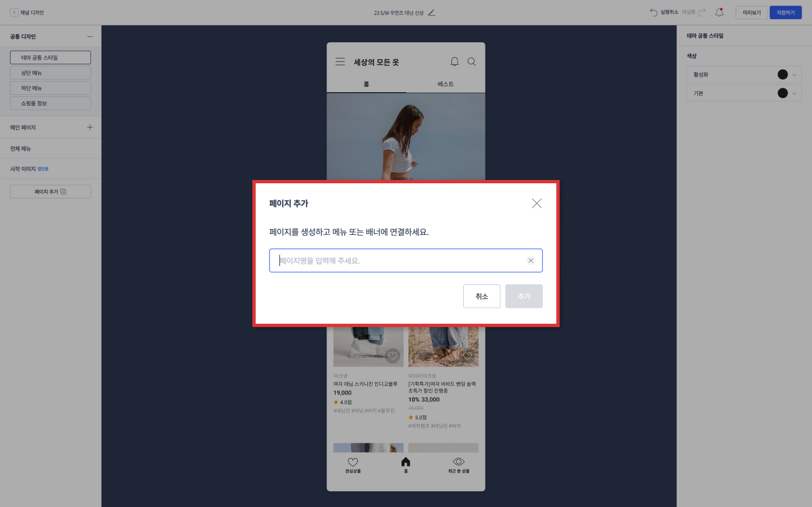Open 여자 데님 스키니진 인디고블루 product title
The width and height of the screenshot is (812, 507).
(365, 384)
